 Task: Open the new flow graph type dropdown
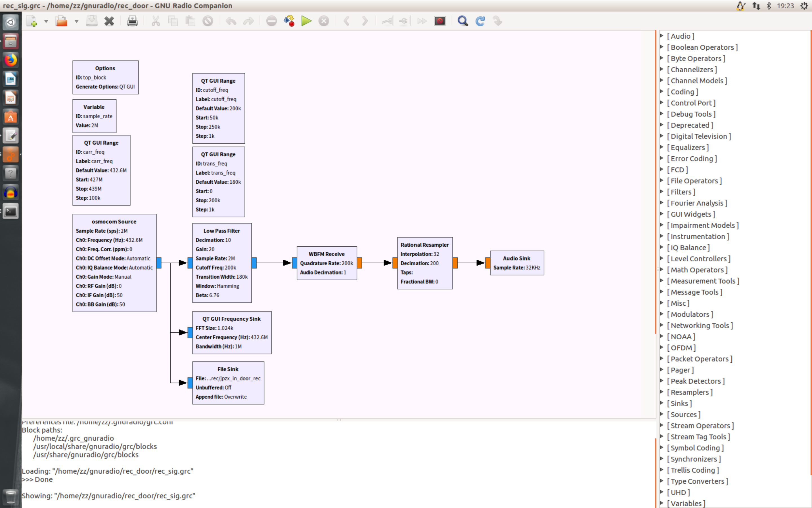[x=46, y=21]
